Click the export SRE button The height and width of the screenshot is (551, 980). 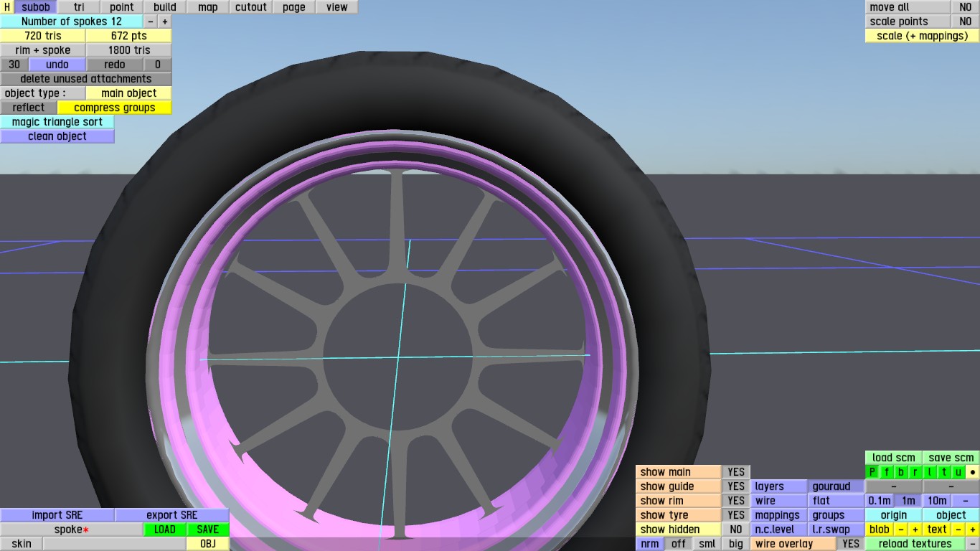[x=172, y=515]
